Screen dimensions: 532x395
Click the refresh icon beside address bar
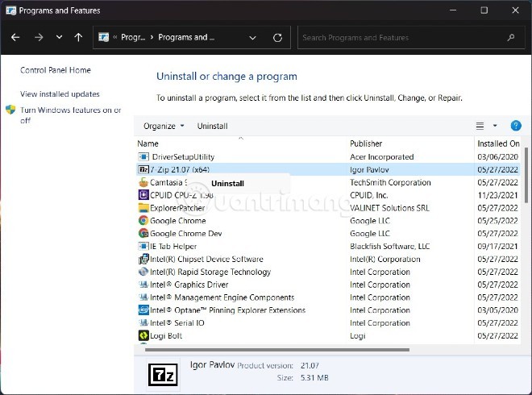coord(278,37)
